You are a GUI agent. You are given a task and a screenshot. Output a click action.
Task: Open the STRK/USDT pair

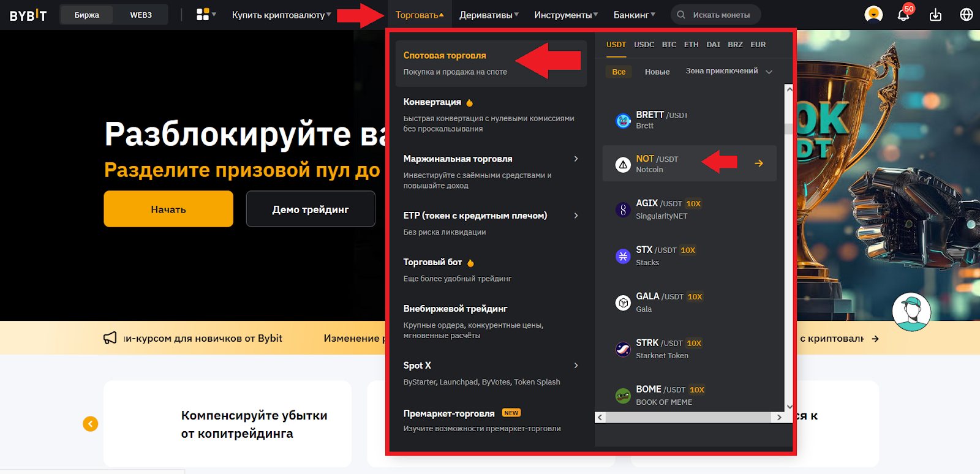(690, 349)
